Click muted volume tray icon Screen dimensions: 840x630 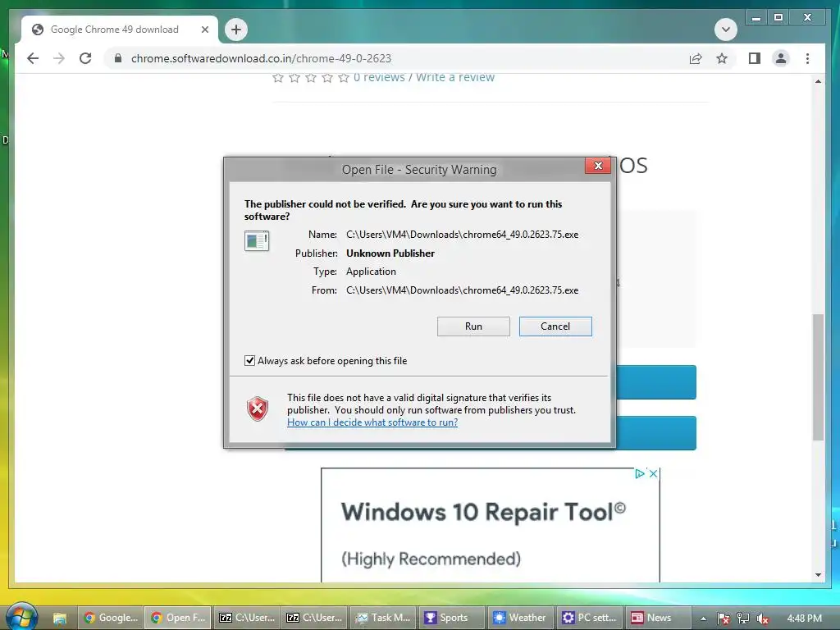coord(762,619)
